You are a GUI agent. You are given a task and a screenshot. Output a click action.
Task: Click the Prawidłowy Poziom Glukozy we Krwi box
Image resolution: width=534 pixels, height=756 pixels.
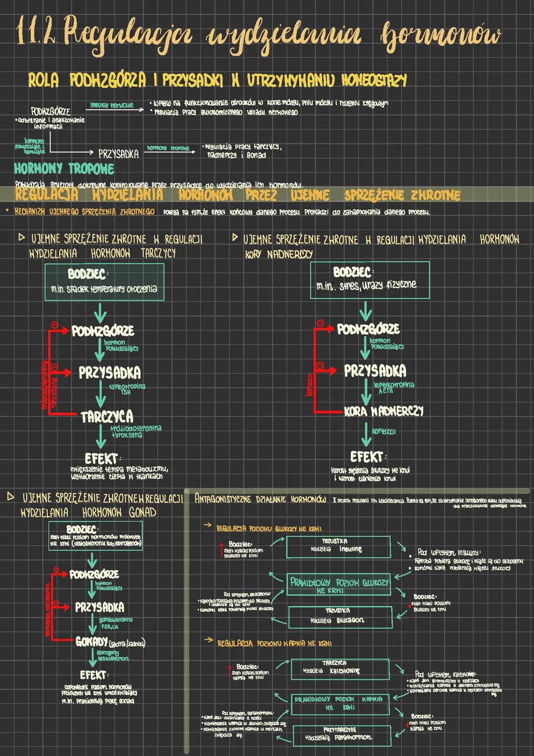339,585
